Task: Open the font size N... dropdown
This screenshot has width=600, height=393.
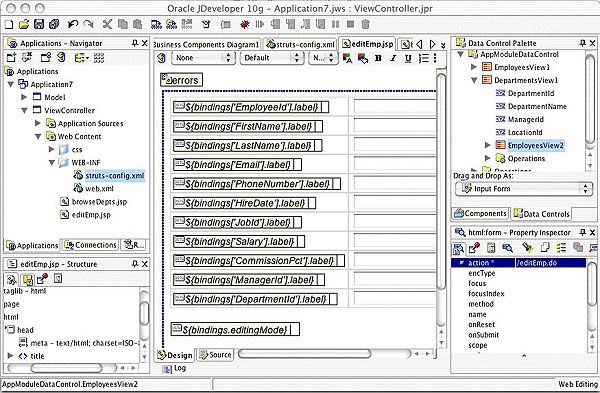Action: click(x=323, y=58)
